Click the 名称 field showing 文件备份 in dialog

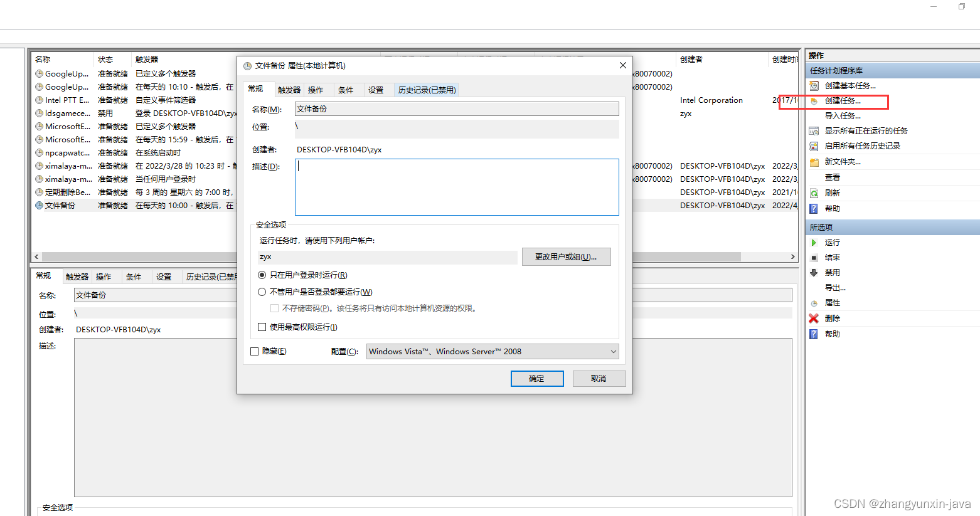457,108
